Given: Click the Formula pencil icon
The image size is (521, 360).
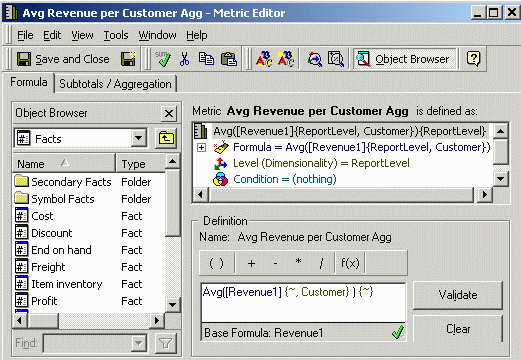Looking at the screenshot, I should pyautogui.click(x=221, y=147).
